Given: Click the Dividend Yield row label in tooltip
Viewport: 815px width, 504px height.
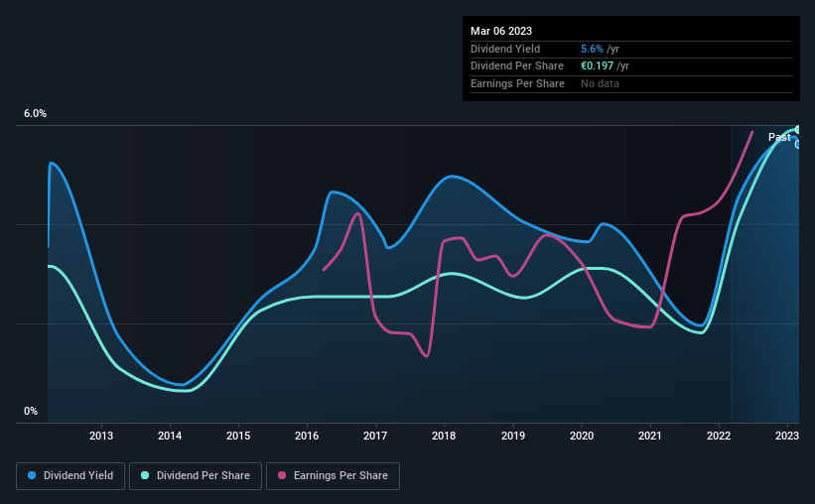Looking at the screenshot, I should point(505,49).
